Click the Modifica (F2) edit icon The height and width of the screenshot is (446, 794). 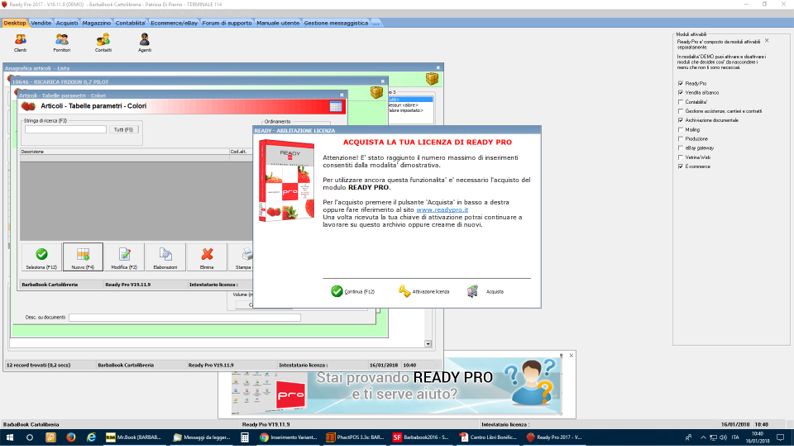124,257
